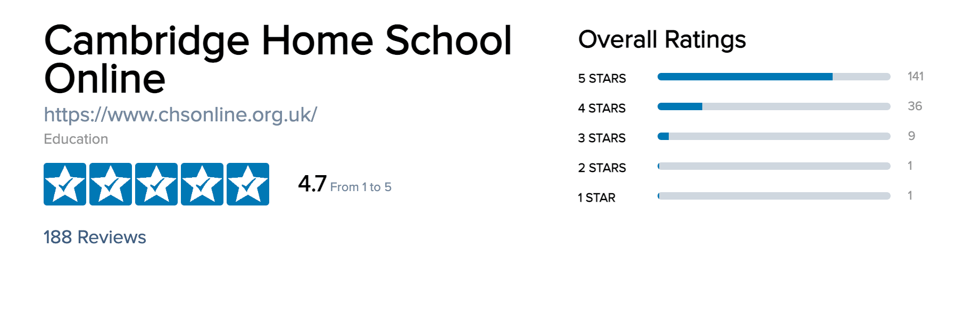The height and width of the screenshot is (313, 980).
Task: Click the 4 STARS rating bar
Action: pyautogui.click(x=774, y=106)
